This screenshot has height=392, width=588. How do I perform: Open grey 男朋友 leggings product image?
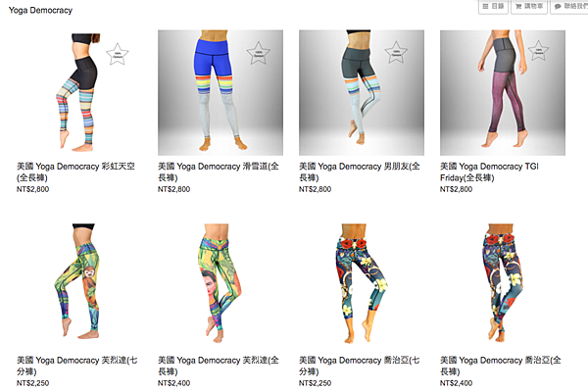(362, 93)
